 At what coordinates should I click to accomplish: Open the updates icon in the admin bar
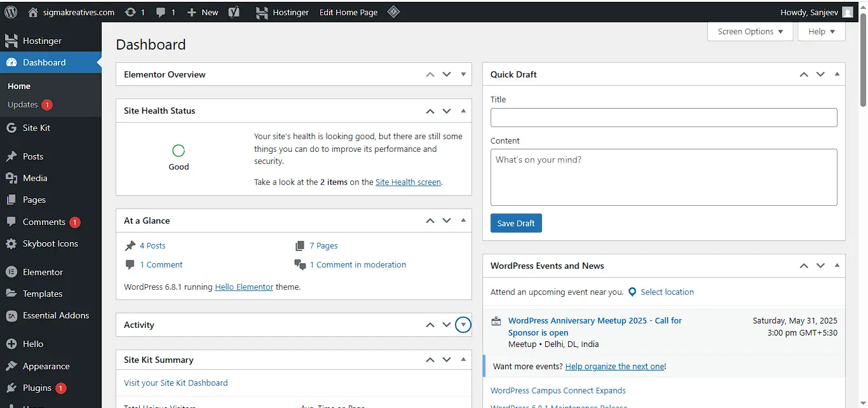(135, 12)
